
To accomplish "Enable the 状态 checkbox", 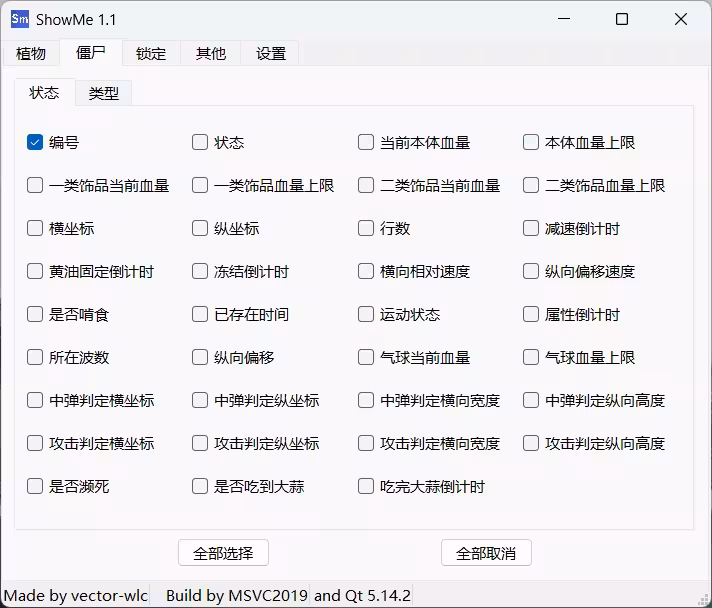I will click(200, 142).
